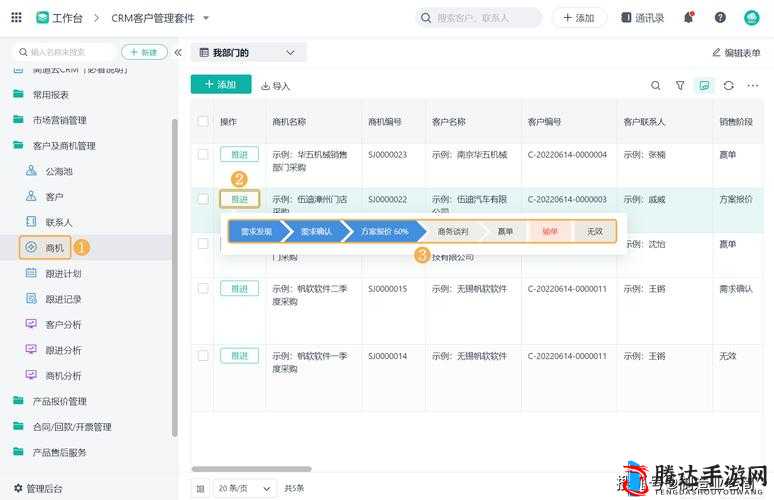
Task: Click the vertical sidebar scrollbar
Action: pyautogui.click(x=174, y=277)
